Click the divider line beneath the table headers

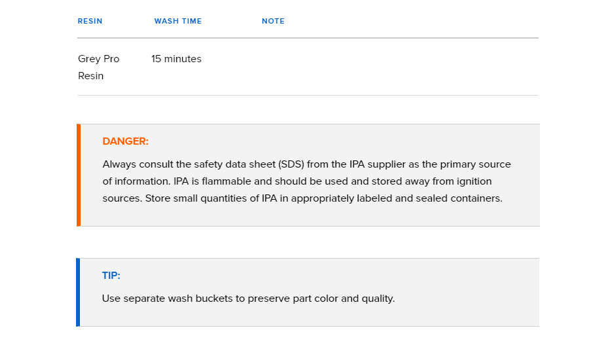tap(308, 38)
